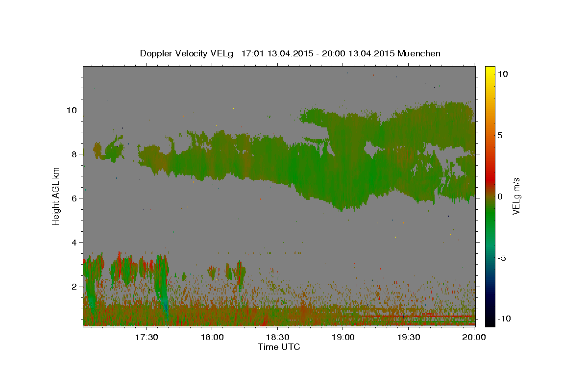Click the colorbar value label 10

[x=502, y=74]
